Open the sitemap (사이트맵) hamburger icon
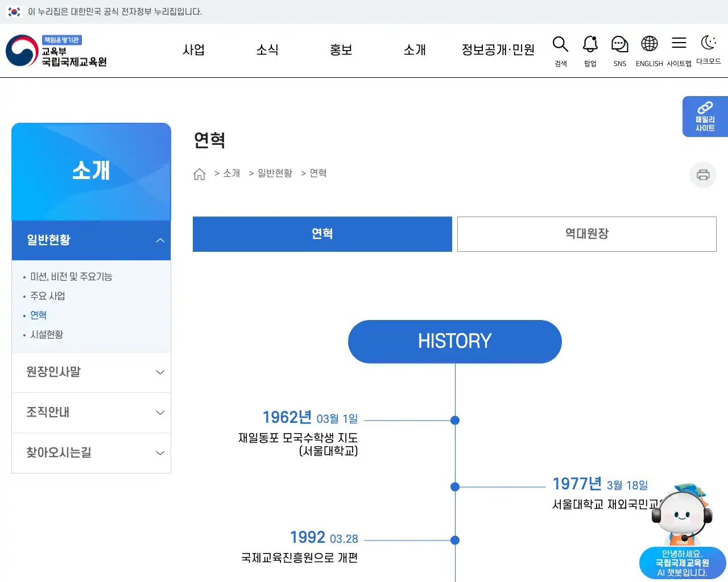 click(679, 43)
